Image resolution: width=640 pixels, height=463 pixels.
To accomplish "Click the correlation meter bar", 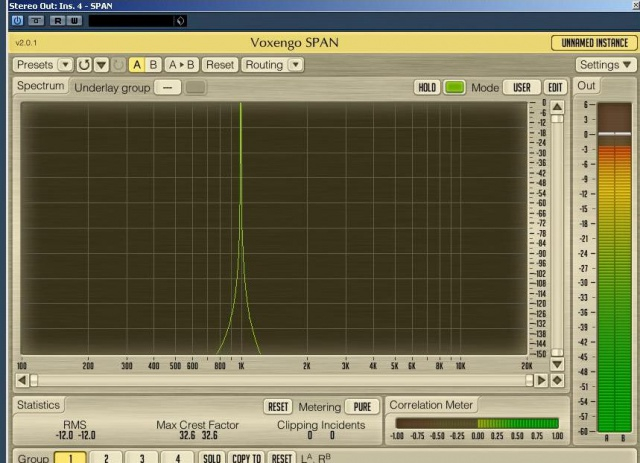I will 477,423.
